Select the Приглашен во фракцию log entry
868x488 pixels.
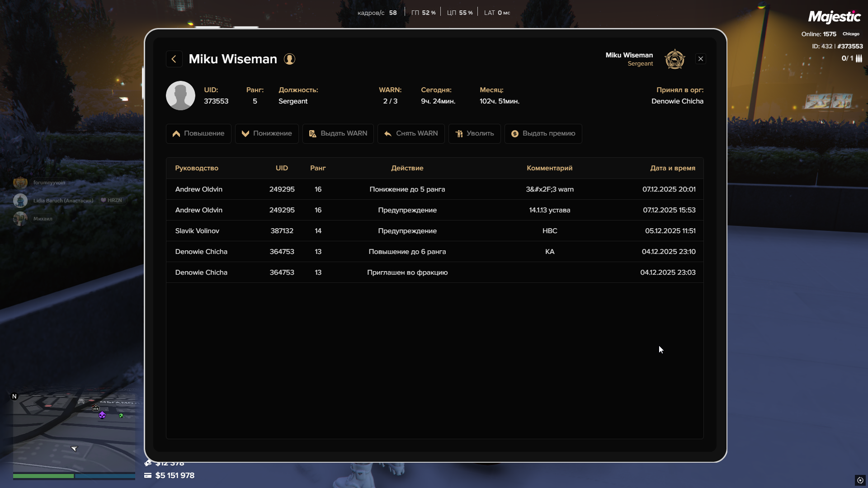click(x=407, y=272)
